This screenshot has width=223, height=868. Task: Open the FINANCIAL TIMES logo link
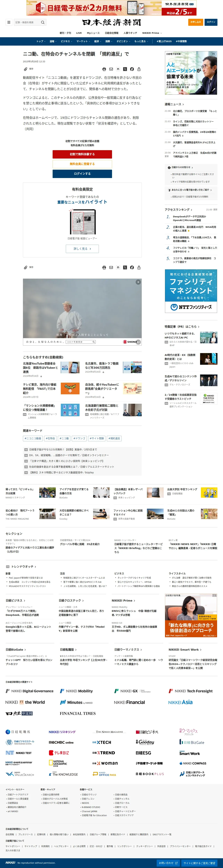pos(78,713)
